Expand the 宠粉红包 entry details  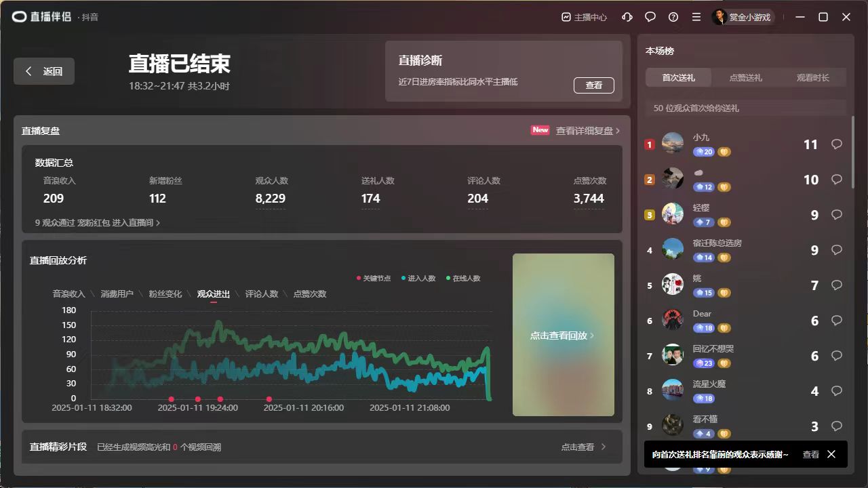(97, 222)
